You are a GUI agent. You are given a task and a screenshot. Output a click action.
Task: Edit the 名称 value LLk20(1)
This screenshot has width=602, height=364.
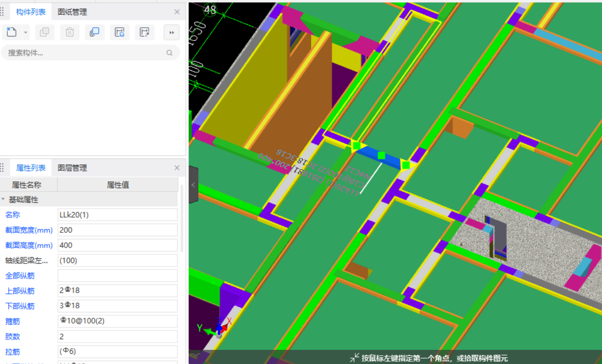pos(117,215)
